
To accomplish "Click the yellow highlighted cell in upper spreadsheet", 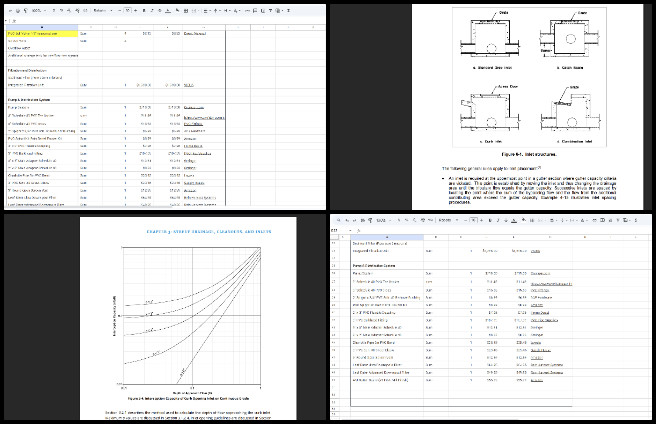I will point(42,33).
